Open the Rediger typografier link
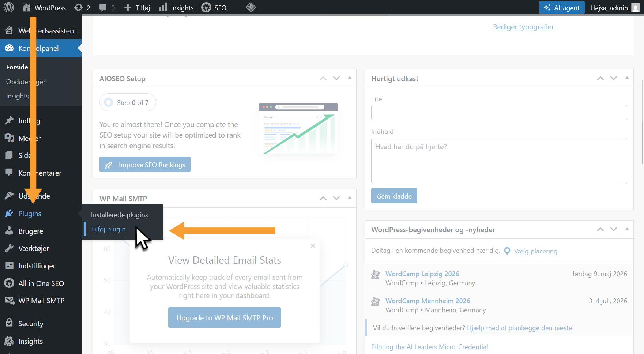Image resolution: width=644 pixels, height=354 pixels. (523, 27)
